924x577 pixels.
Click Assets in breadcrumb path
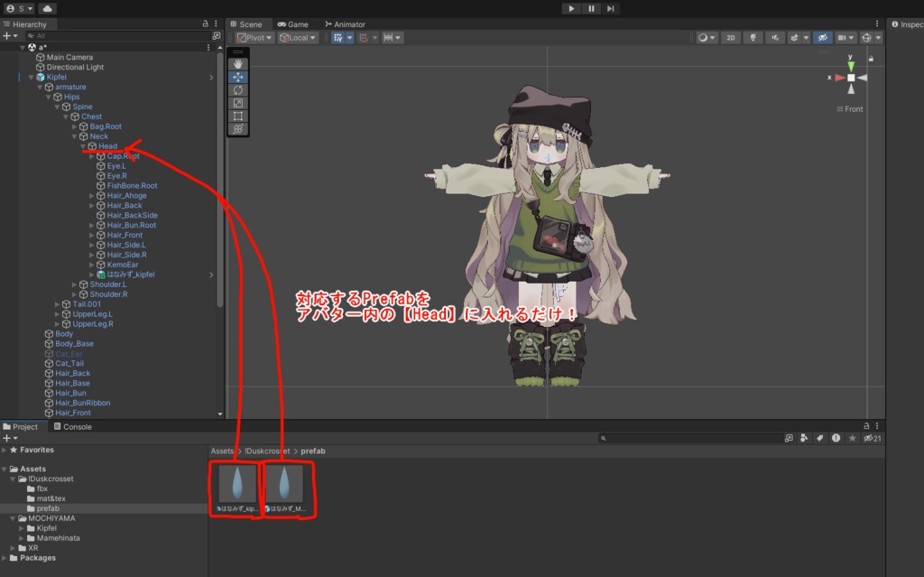pyautogui.click(x=222, y=451)
